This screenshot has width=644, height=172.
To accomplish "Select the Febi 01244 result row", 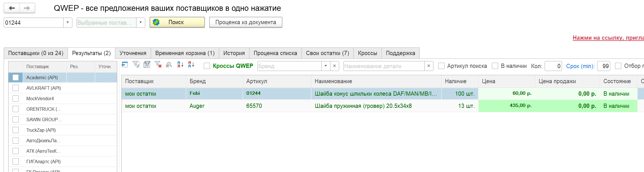I will pyautogui.click(x=383, y=94).
